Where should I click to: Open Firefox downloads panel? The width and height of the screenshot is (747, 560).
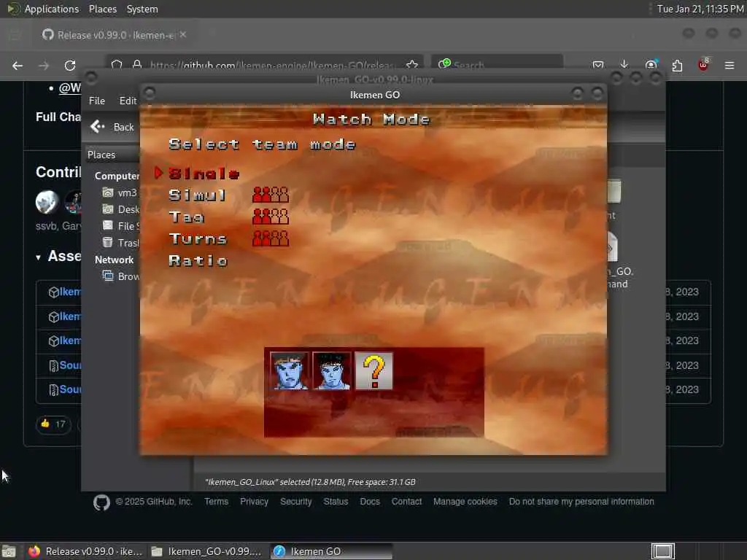pos(624,65)
